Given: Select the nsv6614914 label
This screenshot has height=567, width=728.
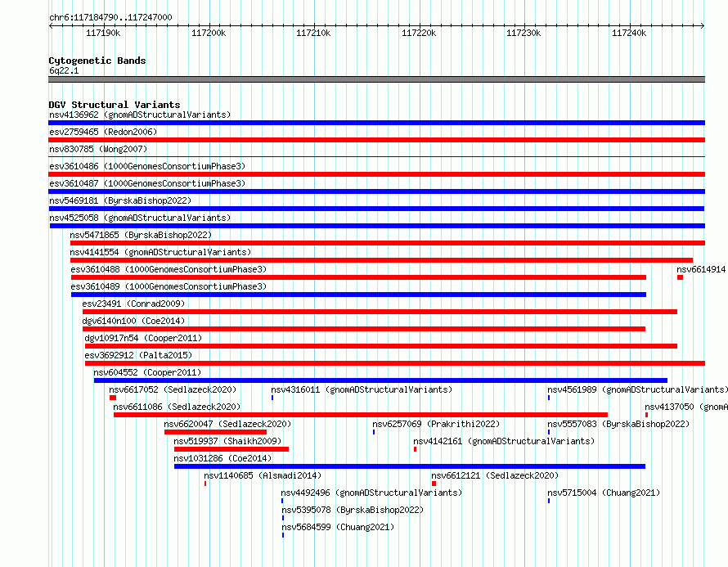Looking at the screenshot, I should (702, 269).
